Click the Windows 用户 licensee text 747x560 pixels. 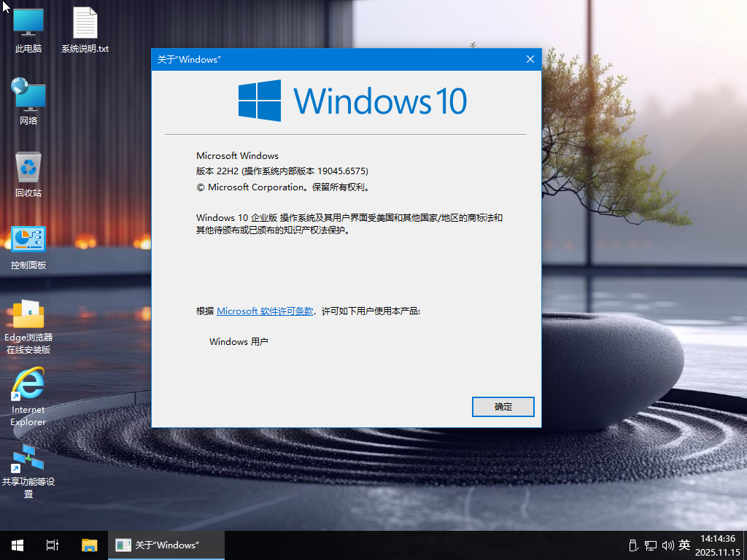point(239,341)
